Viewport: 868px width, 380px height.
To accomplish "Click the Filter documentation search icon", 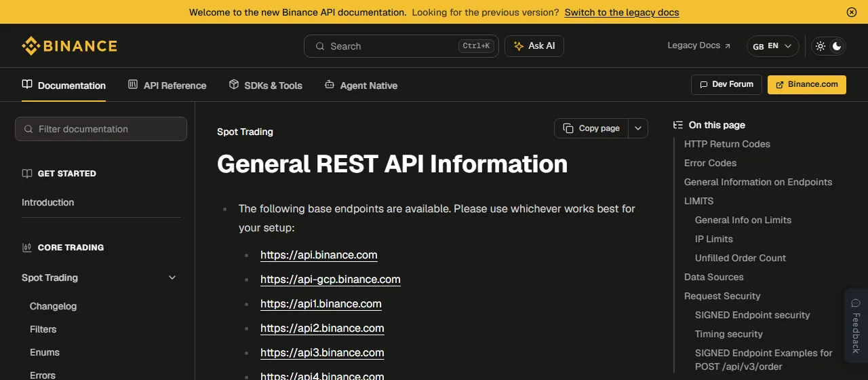I will tap(28, 129).
